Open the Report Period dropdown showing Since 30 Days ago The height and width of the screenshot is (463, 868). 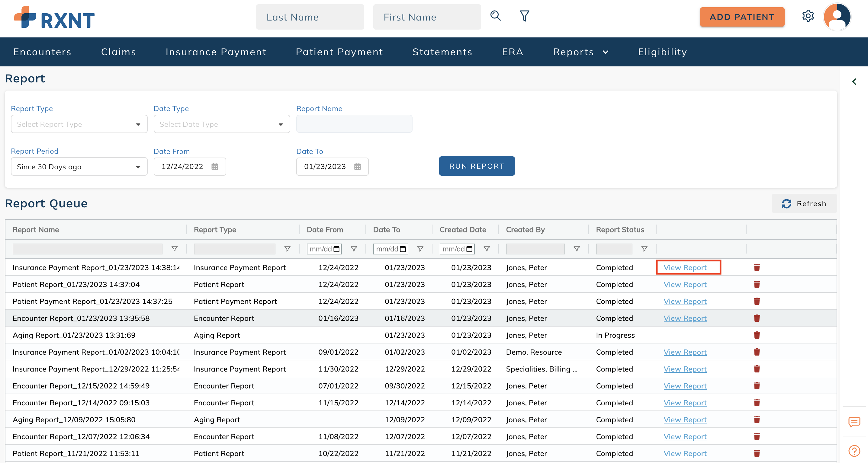click(79, 166)
